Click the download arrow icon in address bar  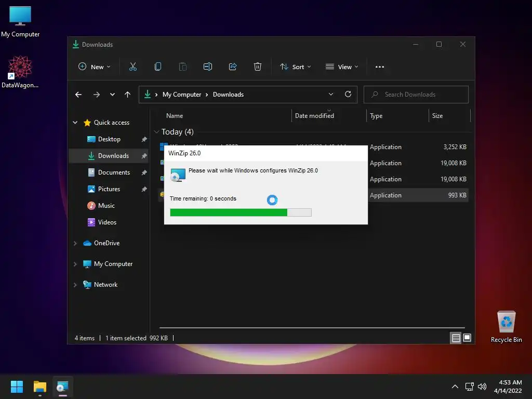(147, 94)
